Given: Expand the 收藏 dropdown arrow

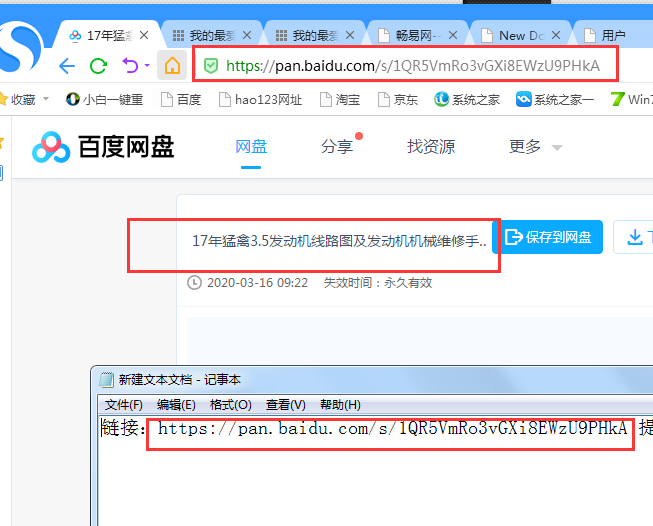Looking at the screenshot, I should click(x=46, y=99).
